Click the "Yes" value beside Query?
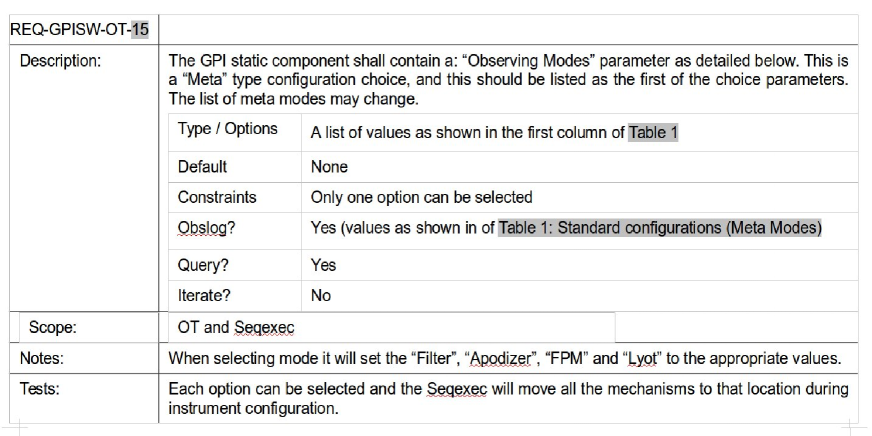The width and height of the screenshot is (872, 436). click(323, 265)
